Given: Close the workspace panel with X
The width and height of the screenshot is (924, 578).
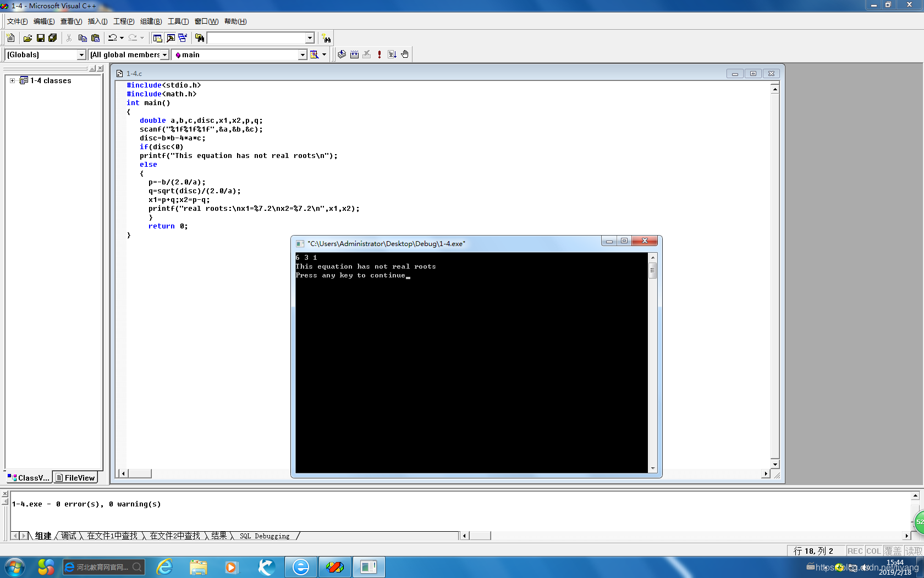Looking at the screenshot, I should click(100, 68).
